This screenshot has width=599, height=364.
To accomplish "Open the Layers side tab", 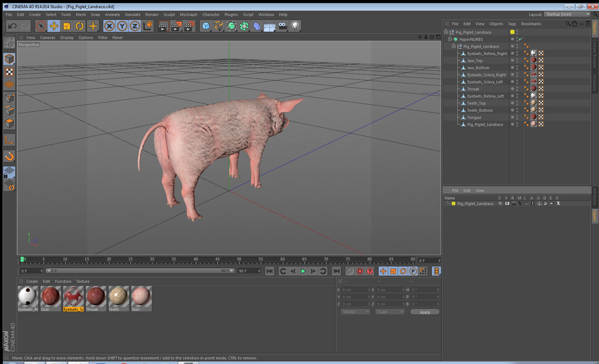I will [x=595, y=215].
